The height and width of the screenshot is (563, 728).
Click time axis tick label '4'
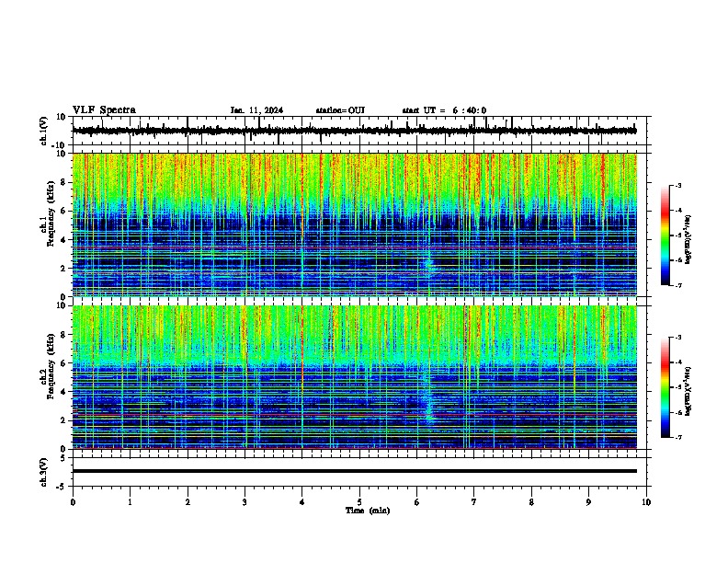302,502
